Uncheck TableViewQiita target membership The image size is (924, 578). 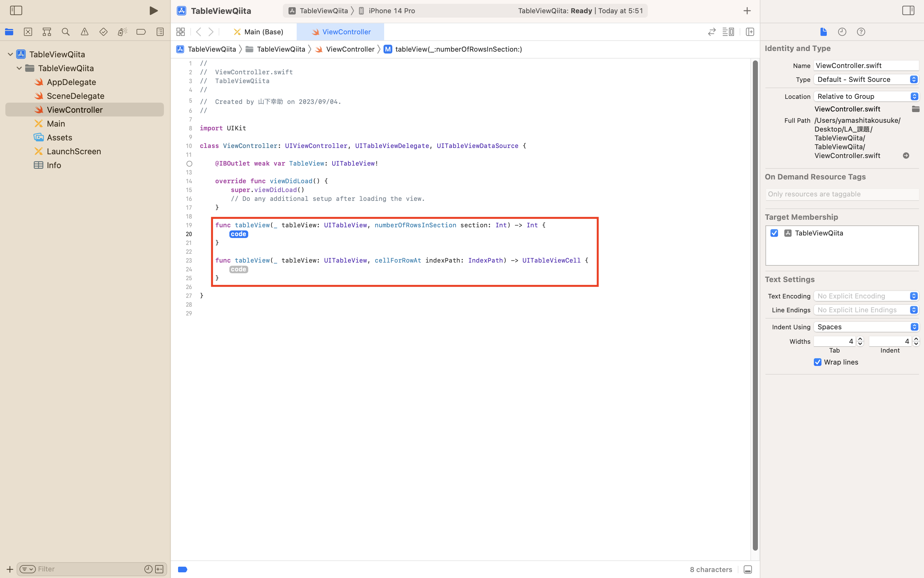point(774,233)
